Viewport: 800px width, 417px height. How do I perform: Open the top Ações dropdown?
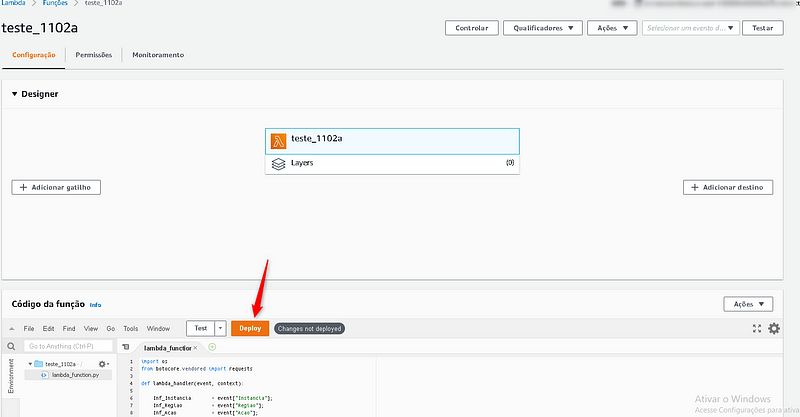(x=612, y=28)
